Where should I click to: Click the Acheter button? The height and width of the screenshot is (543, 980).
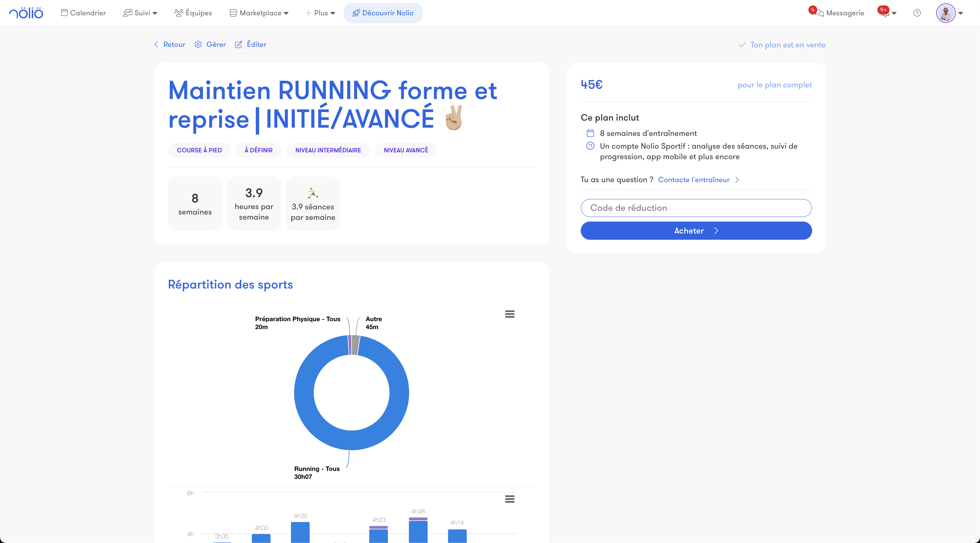point(696,231)
